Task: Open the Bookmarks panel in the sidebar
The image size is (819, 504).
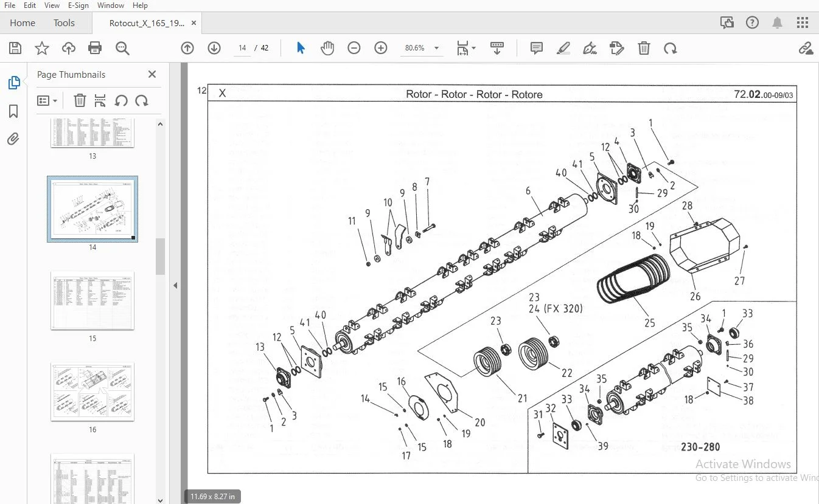Action: [13, 111]
